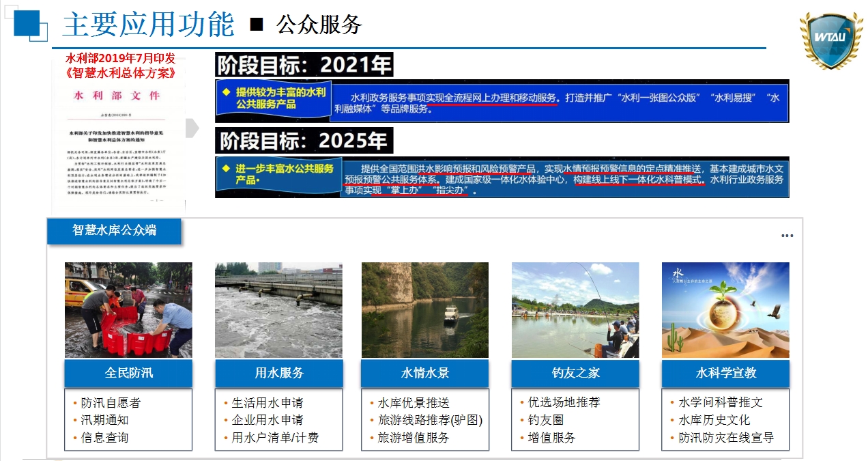Open the 水科学宣教 science banner image
This screenshot has width=868, height=461.
coord(725,309)
